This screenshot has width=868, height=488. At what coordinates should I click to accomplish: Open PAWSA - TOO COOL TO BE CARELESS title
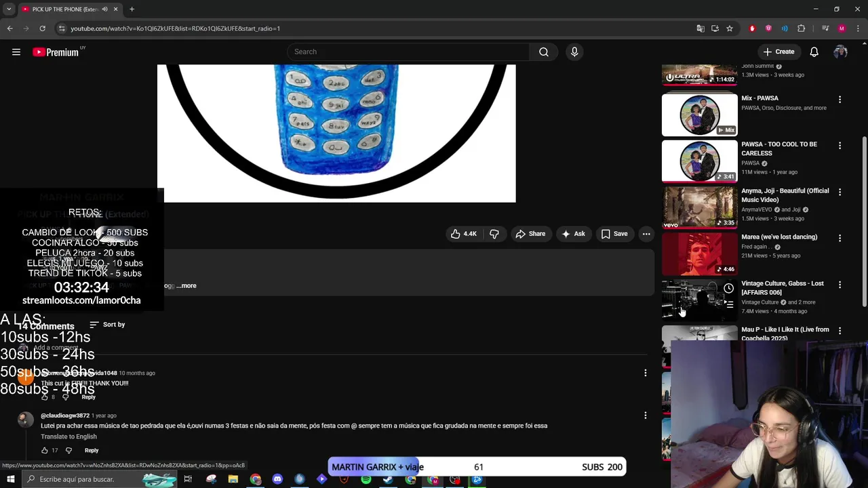pyautogui.click(x=779, y=149)
